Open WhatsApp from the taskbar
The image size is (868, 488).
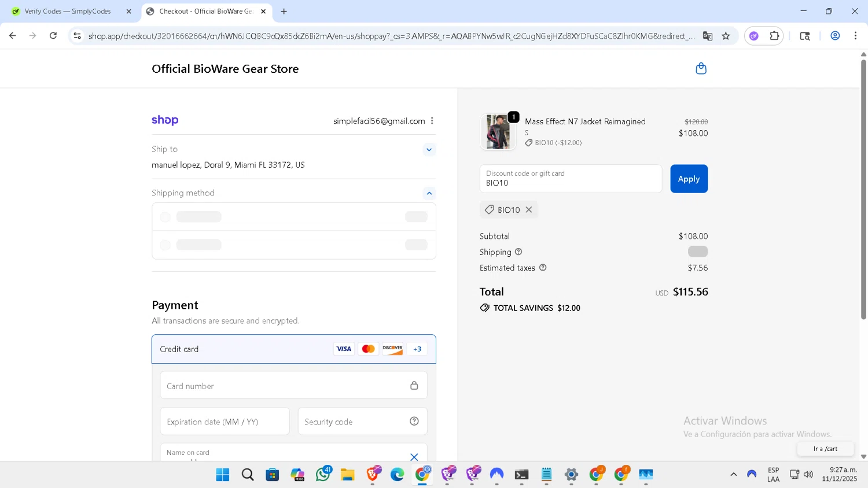[x=323, y=475]
